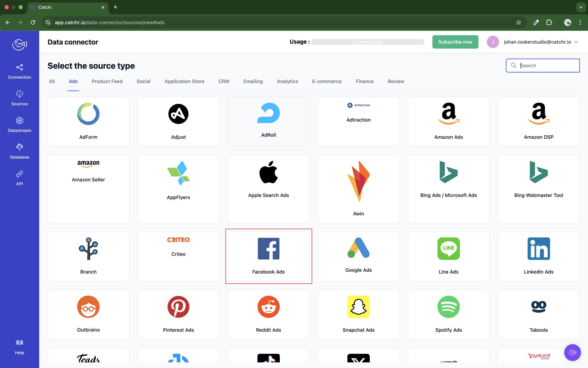This screenshot has width=588, height=368.
Task: Select the Bing Webmaster Tool card
Action: 539,189
